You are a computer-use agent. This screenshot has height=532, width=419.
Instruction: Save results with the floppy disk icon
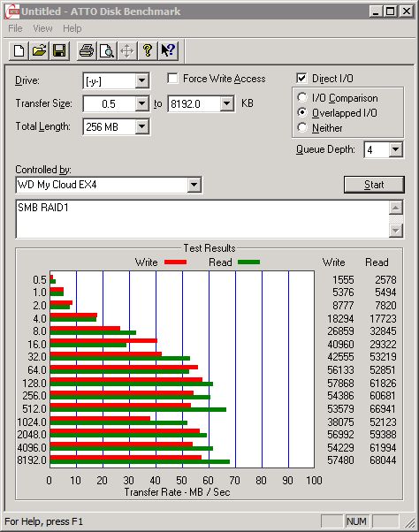click(59, 51)
